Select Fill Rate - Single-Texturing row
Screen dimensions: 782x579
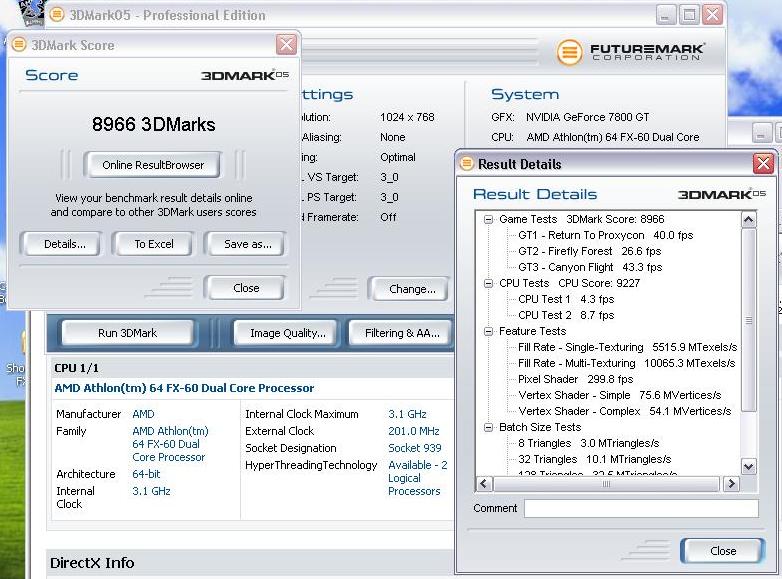click(x=627, y=347)
